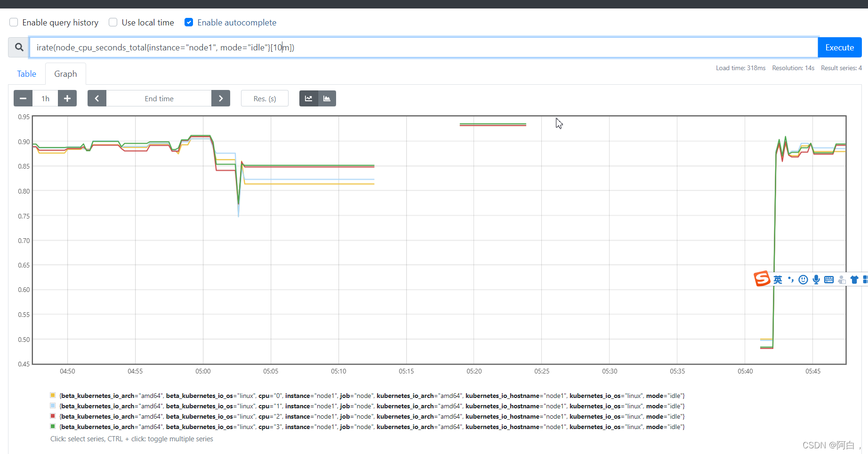Go to the previous end time with left chevron

[97, 98]
